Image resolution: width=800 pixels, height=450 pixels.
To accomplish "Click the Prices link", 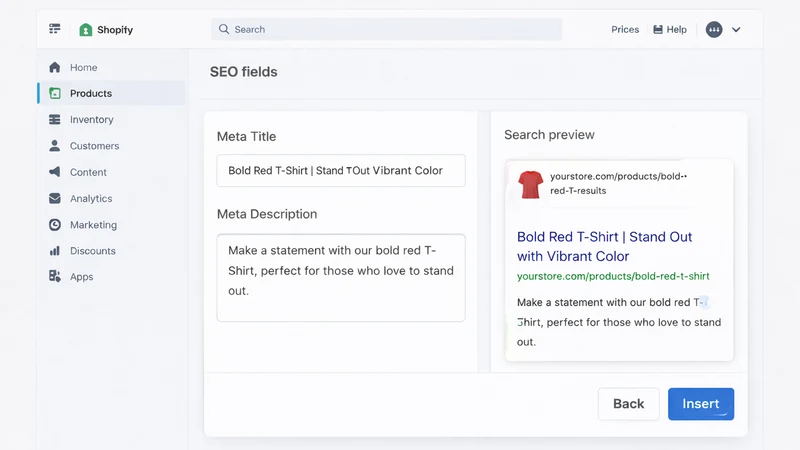I will [625, 30].
